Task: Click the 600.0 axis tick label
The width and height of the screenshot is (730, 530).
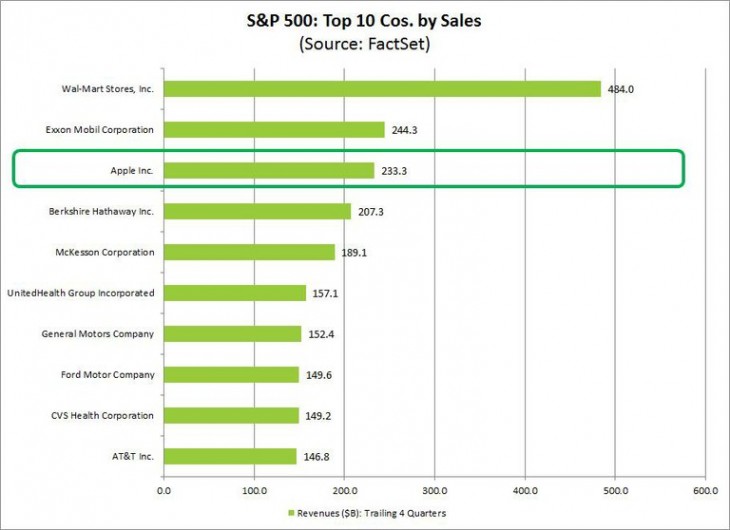Action: coord(705,491)
